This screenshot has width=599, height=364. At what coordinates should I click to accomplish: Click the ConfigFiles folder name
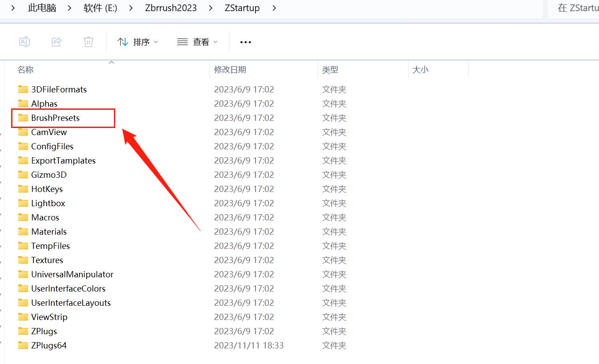52,146
